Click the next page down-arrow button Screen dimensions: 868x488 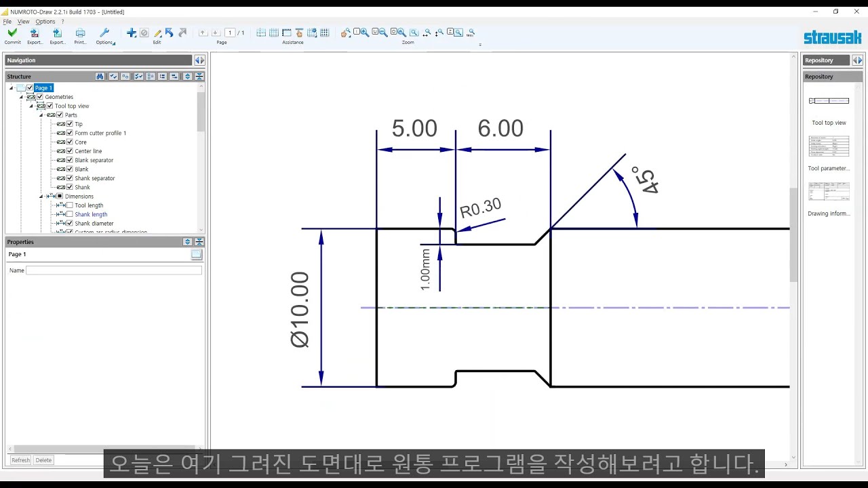click(x=216, y=33)
